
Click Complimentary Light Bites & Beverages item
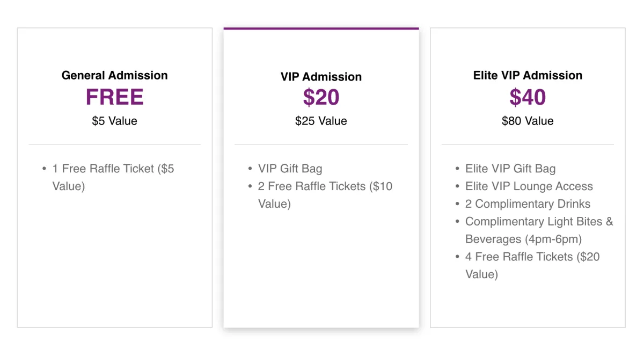pyautogui.click(x=539, y=230)
